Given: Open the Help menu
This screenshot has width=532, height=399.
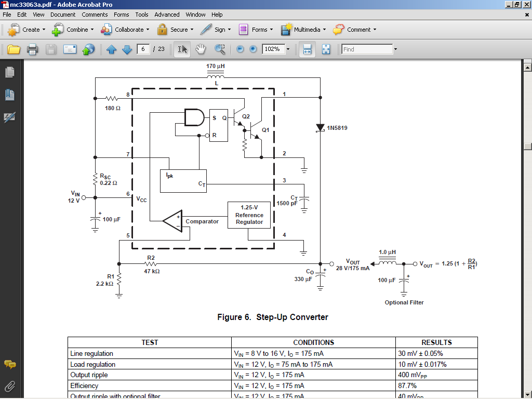Looking at the screenshot, I should coord(217,15).
